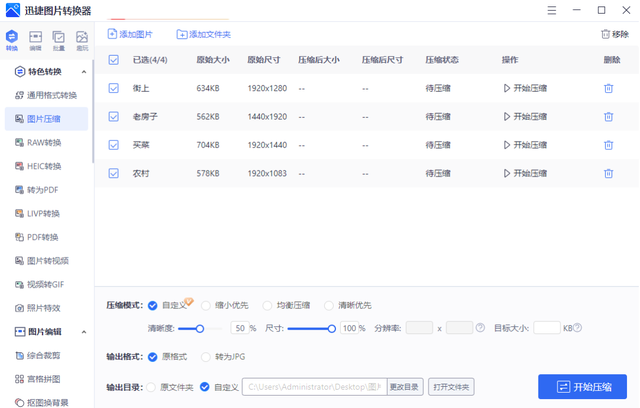Collapse the 特色转换 sidebar section
Viewport: 640px width, 408px height.
pos(84,72)
